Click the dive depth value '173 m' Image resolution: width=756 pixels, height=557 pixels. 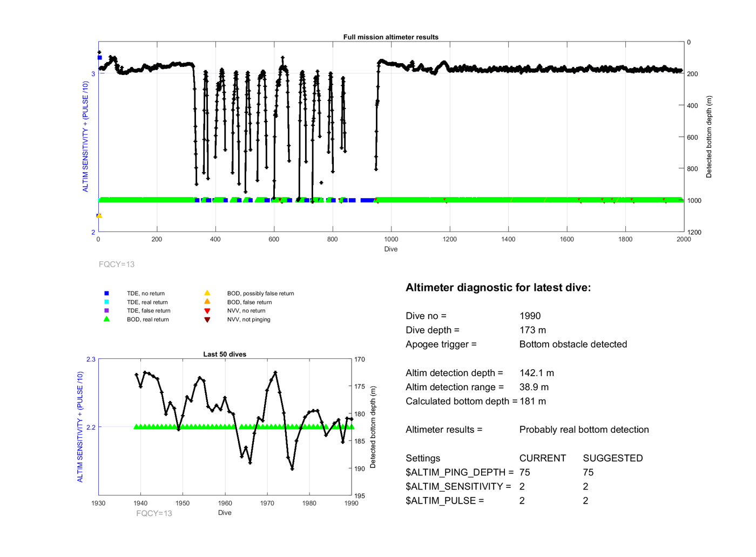[532, 330]
